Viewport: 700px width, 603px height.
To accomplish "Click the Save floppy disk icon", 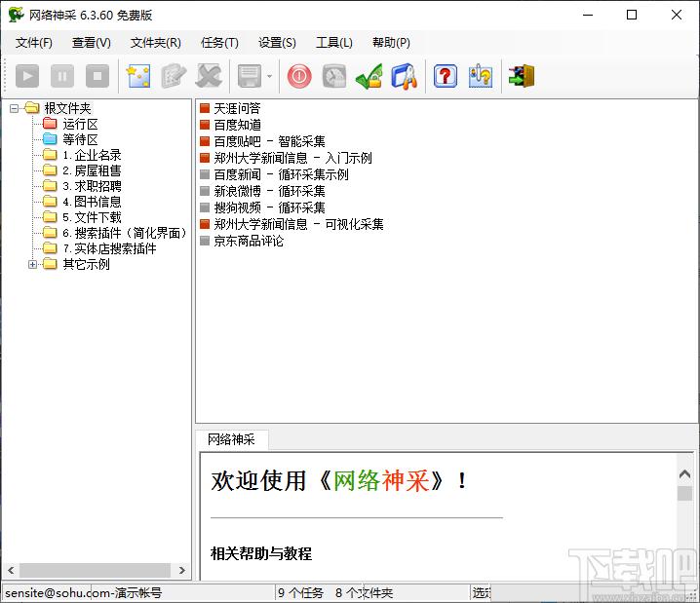I will click(250, 76).
